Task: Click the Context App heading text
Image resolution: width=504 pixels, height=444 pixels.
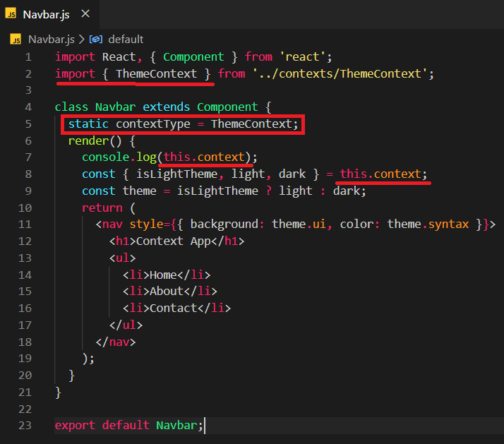Action: 176,241
